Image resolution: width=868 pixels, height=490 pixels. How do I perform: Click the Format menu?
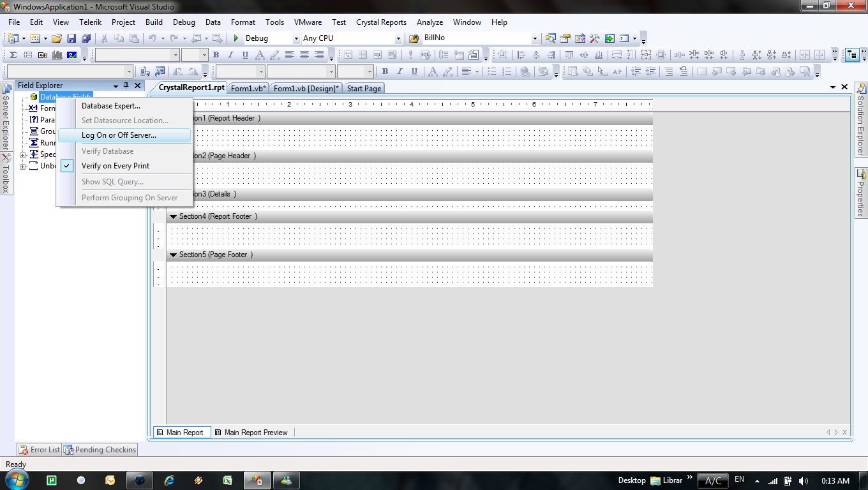[243, 22]
